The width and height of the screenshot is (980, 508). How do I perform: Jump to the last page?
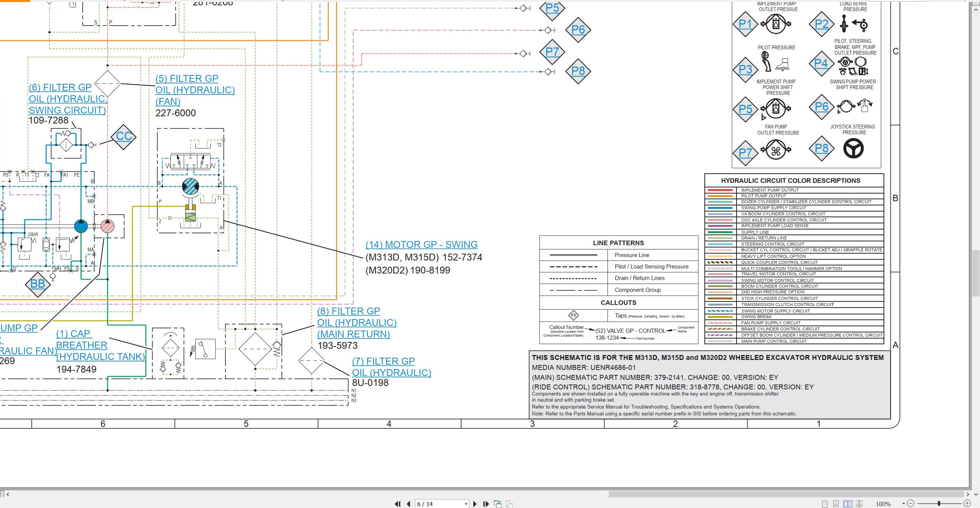pyautogui.click(x=486, y=504)
